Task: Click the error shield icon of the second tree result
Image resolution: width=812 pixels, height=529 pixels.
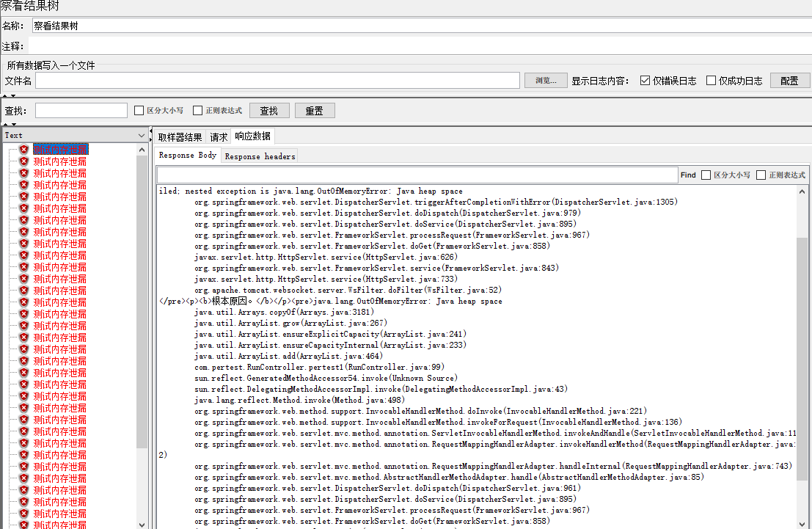Action: click(23, 161)
